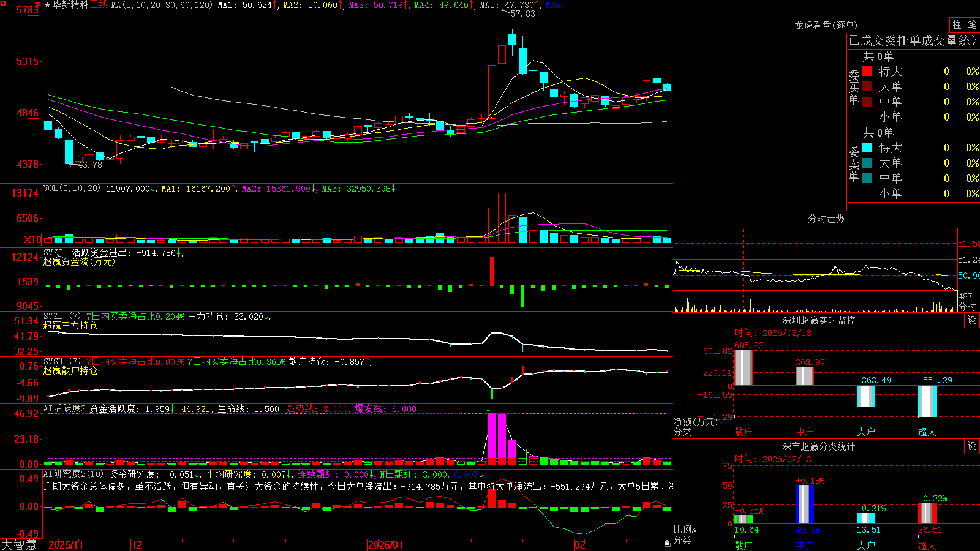This screenshot has width=980, height=551.
Task: Open the AI研究度2(10) indicator label
Action: (x=73, y=474)
